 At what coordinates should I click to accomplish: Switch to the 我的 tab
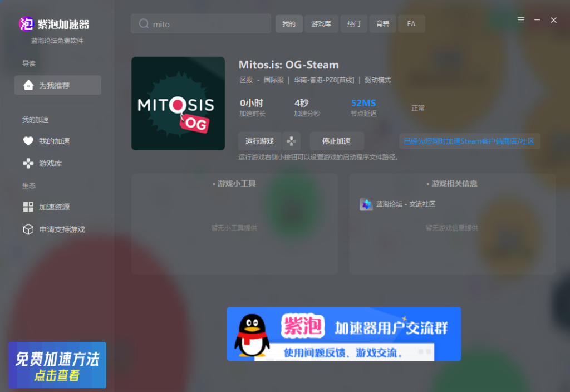pos(289,24)
